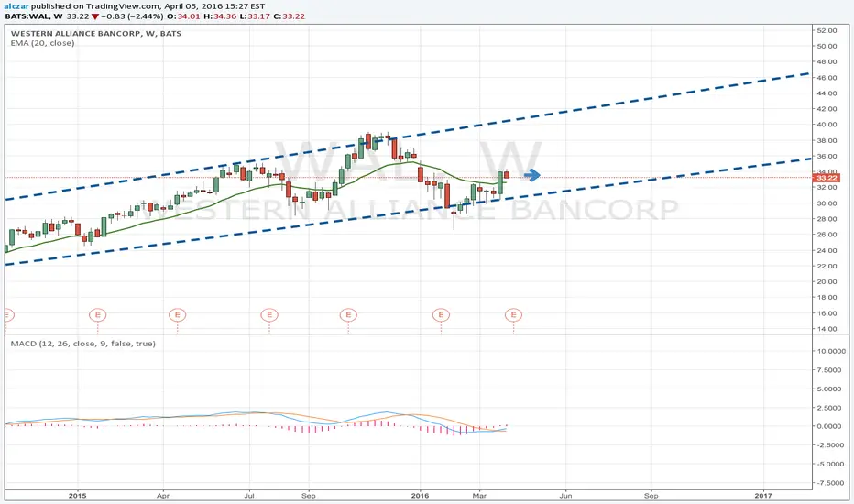Click the 2016 time axis label
Screen dimensions: 854x504
pos(420,496)
